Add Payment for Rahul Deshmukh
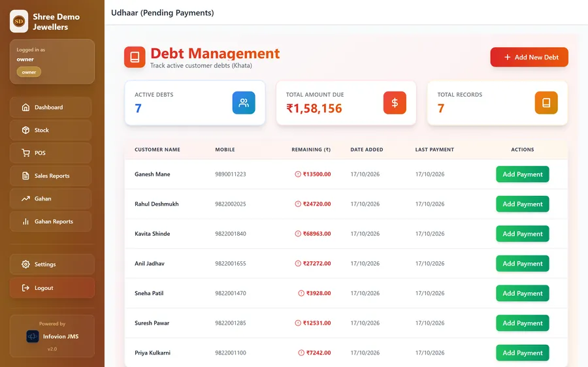The width and height of the screenshot is (588, 367). pos(523,204)
